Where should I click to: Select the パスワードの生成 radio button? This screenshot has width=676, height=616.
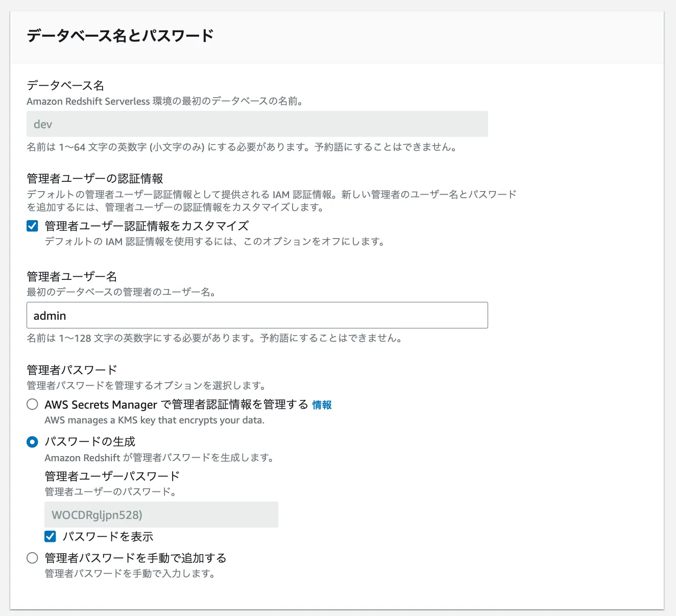click(x=32, y=442)
